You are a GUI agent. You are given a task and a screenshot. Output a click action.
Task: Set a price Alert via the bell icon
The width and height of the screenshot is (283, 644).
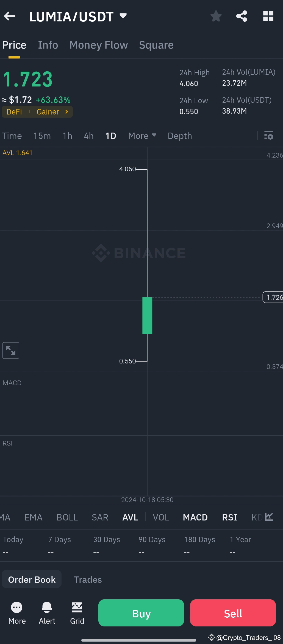[x=47, y=609]
